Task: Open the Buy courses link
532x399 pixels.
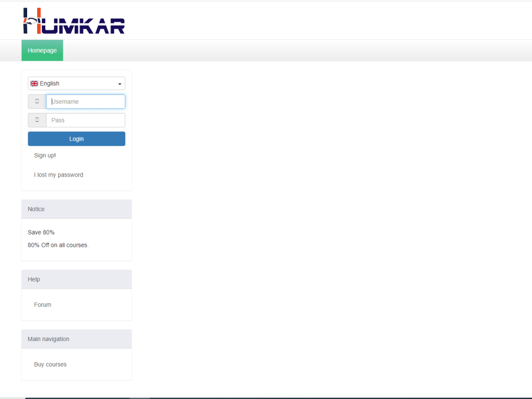Action: pos(50,364)
